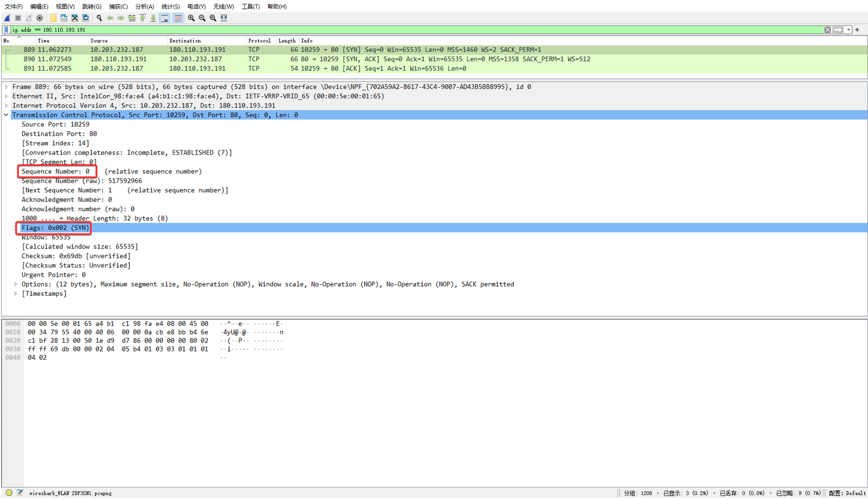Screen dimensions: 868x500
Task: Select packet 890 SYN, ACK row
Action: 435,59
